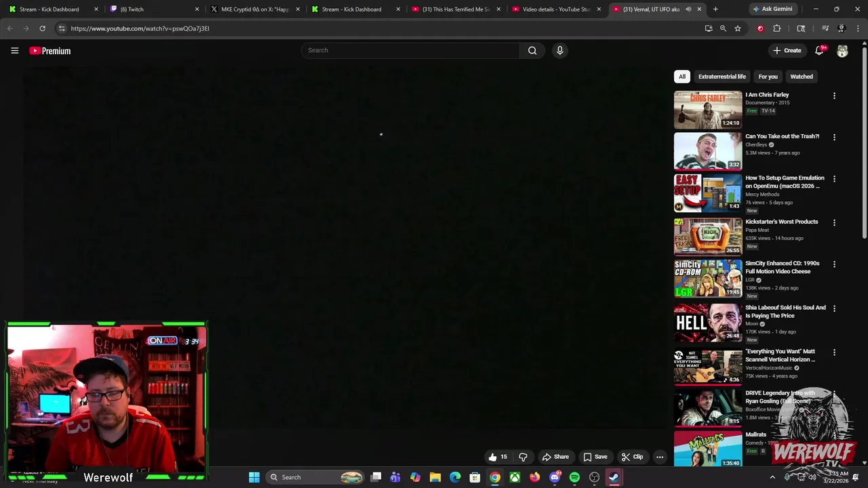The width and height of the screenshot is (868, 488).
Task: Open SimCity Enhanced CD thumbnail
Action: tap(707, 279)
